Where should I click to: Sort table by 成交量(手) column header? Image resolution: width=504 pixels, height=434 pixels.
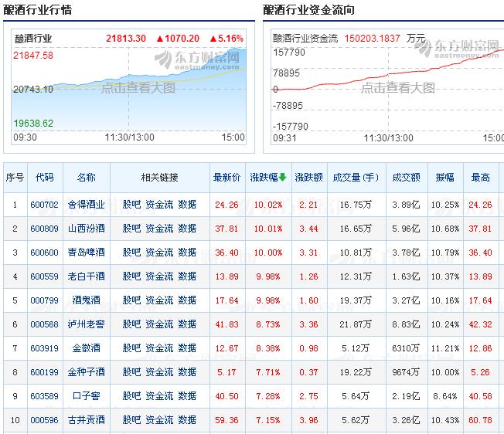point(356,177)
